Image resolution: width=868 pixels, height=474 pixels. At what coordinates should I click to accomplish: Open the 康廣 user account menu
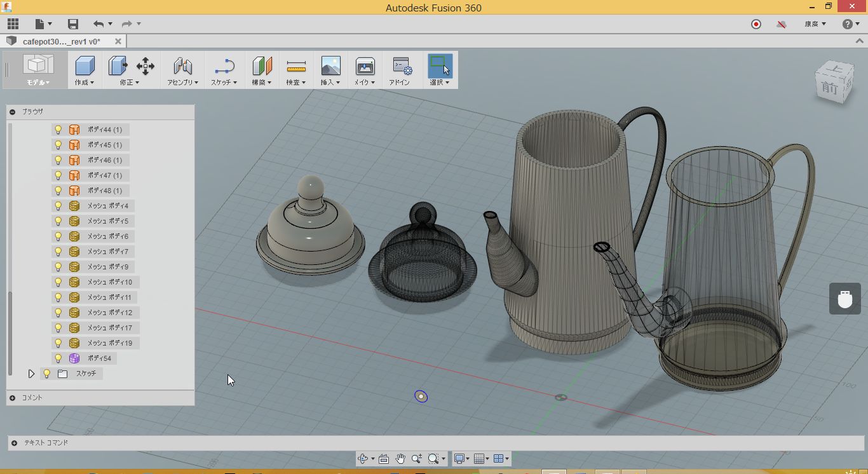815,24
